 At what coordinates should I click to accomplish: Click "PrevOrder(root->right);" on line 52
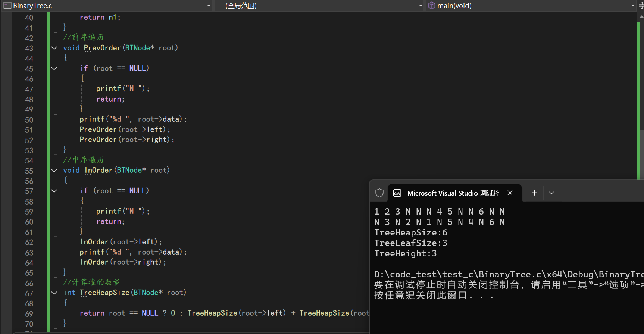click(127, 140)
